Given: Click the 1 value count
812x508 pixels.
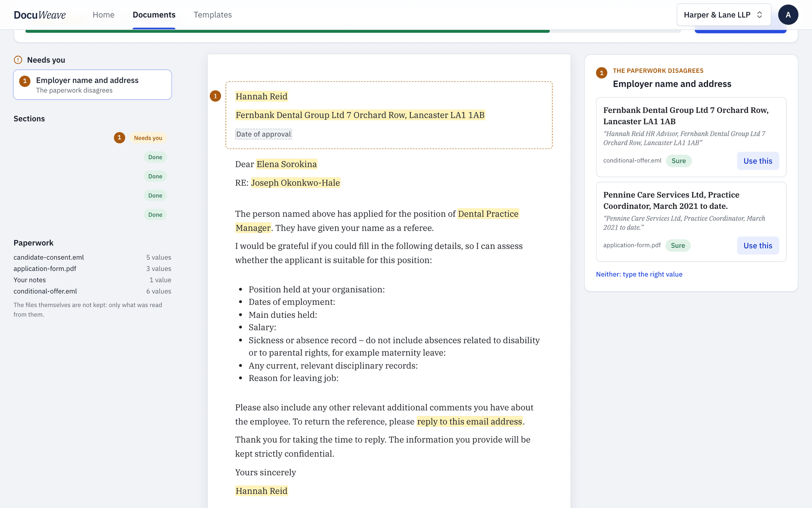Looking at the screenshot, I should pos(160,280).
